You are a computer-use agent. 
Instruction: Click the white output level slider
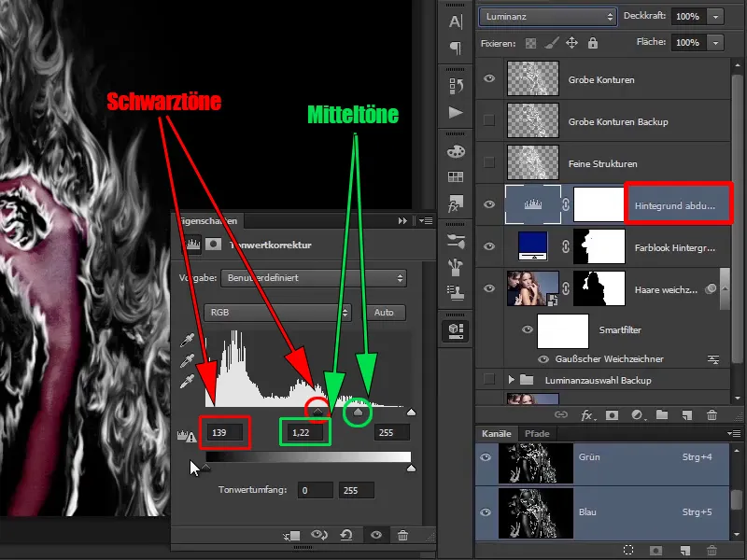[411, 469]
